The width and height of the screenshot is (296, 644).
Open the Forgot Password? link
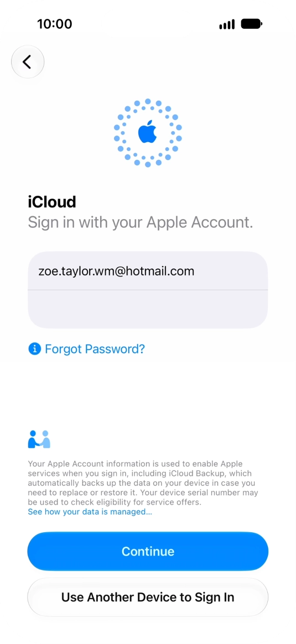(95, 349)
